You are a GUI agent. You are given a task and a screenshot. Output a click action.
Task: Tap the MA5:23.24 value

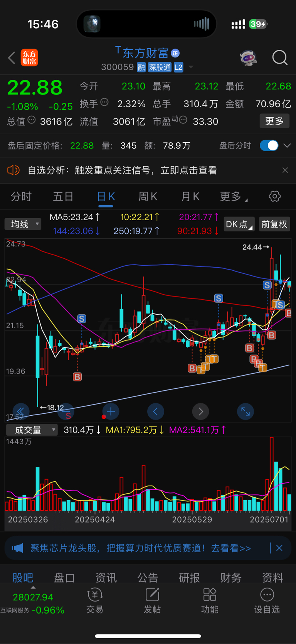click(x=75, y=217)
